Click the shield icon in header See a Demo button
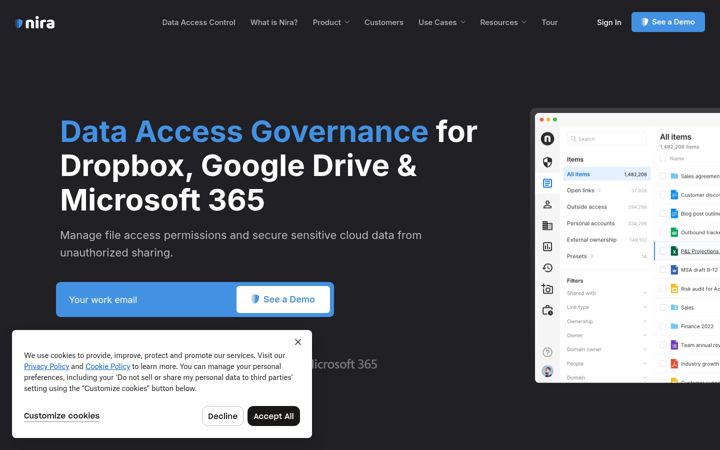 click(x=645, y=22)
